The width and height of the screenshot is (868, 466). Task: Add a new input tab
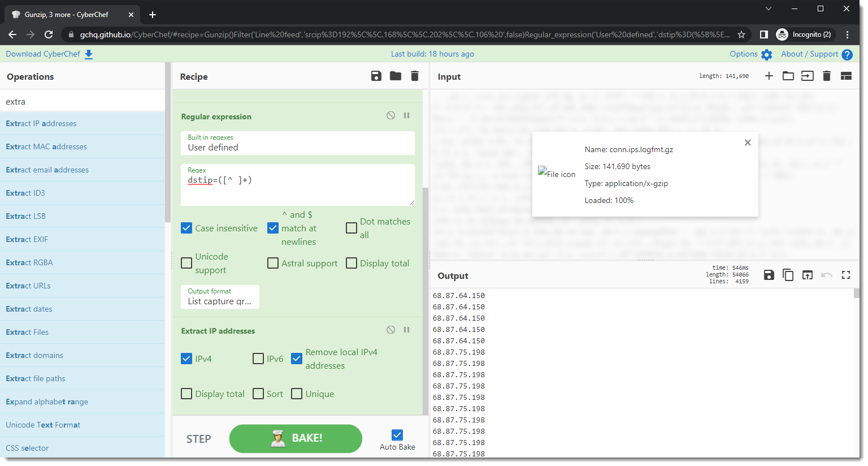769,76
